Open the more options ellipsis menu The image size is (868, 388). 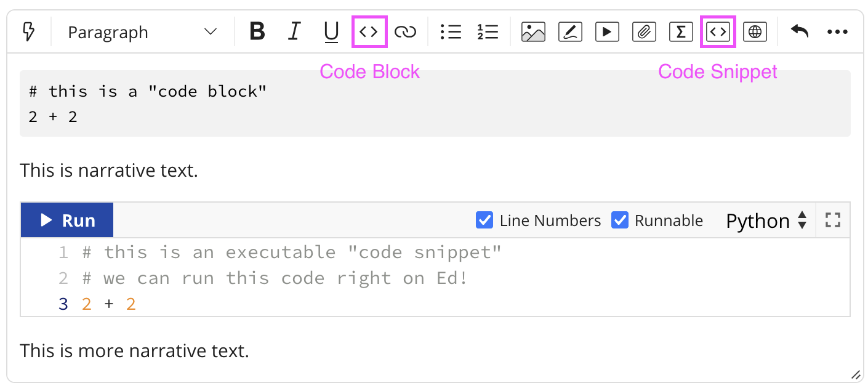[x=837, y=32]
